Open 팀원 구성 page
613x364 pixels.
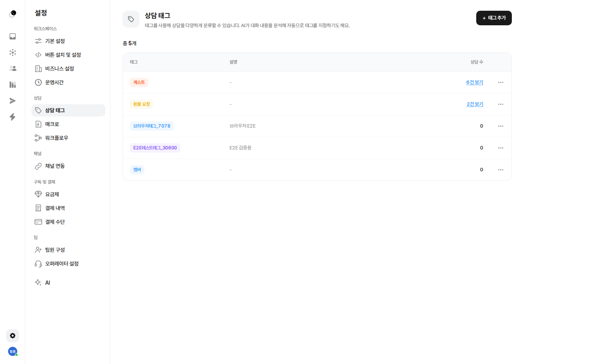pos(68,250)
